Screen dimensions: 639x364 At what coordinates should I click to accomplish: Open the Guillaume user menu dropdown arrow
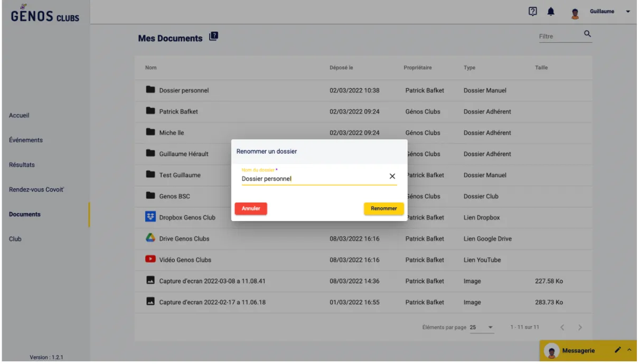[628, 12]
